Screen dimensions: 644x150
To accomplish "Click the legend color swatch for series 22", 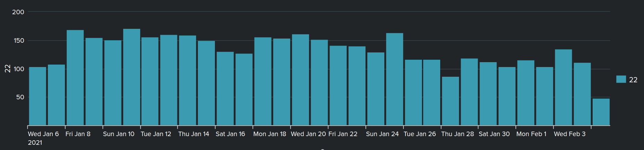I will [621, 80].
